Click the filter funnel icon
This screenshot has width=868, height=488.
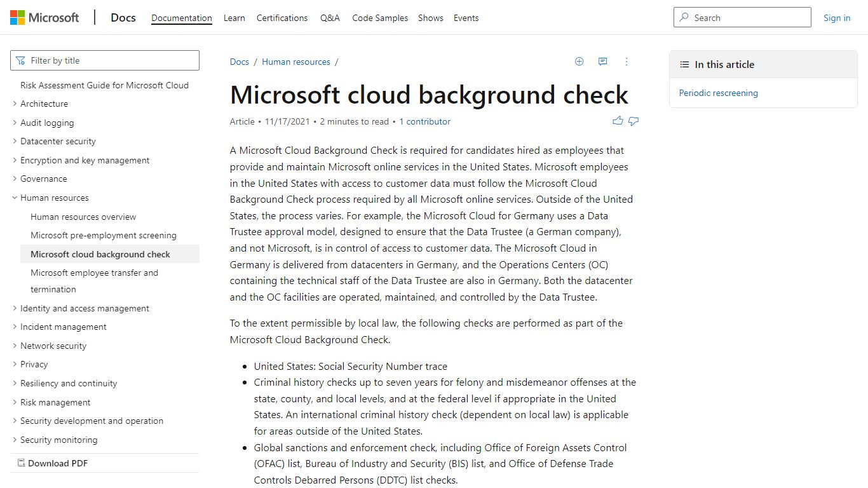tap(21, 60)
